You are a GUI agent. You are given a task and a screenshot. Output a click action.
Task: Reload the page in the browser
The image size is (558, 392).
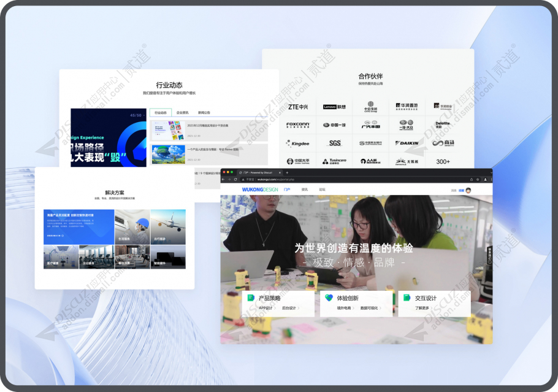tap(235, 180)
